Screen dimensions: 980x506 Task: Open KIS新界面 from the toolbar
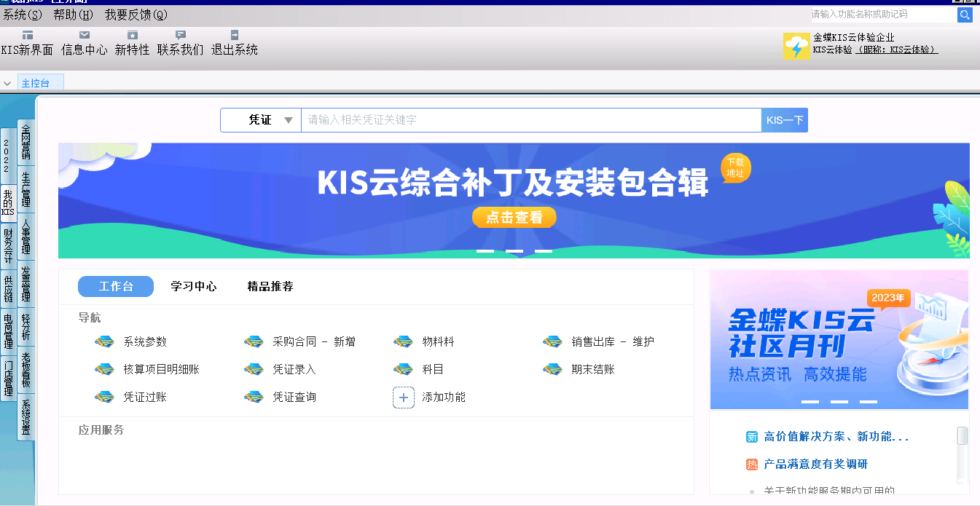[27, 35]
